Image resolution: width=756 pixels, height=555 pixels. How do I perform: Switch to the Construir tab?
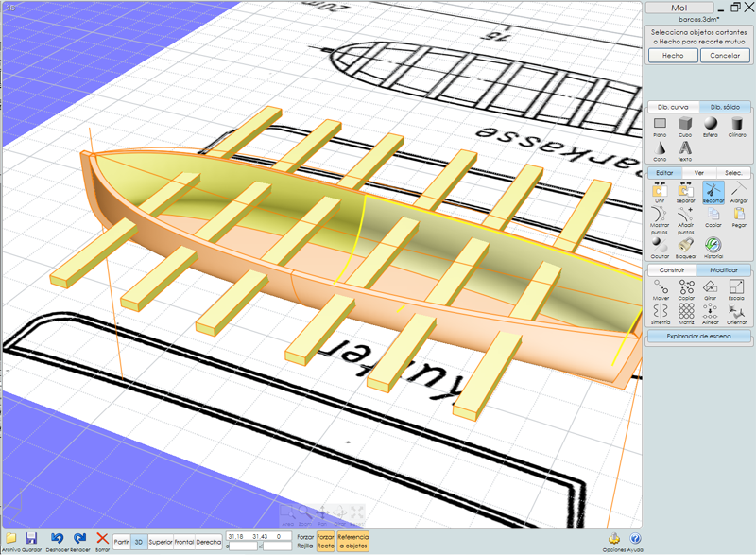pos(672,270)
